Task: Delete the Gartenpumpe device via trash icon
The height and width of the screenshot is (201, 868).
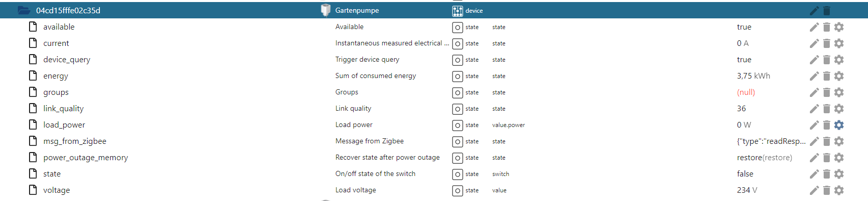Action: (827, 11)
